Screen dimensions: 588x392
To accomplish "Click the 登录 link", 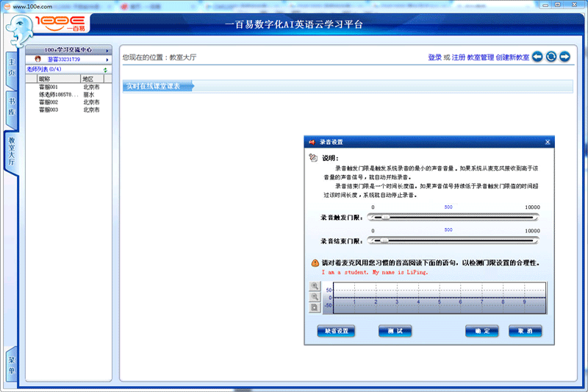I will (434, 57).
